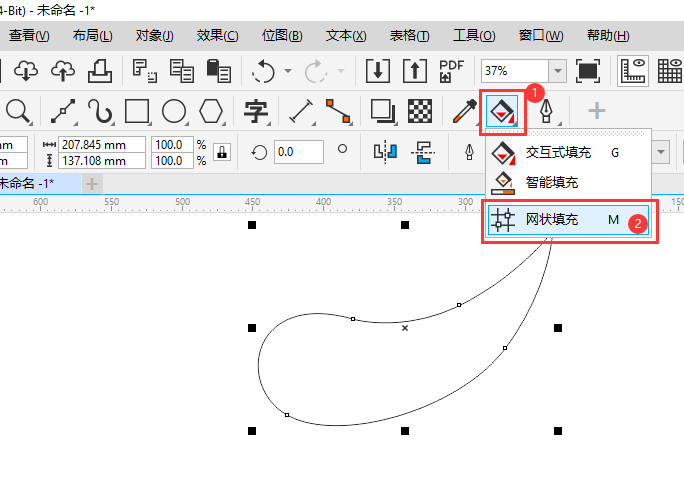Image resolution: width=684 pixels, height=501 pixels.
Task: Toggle the rulers display icon
Action: point(633,71)
